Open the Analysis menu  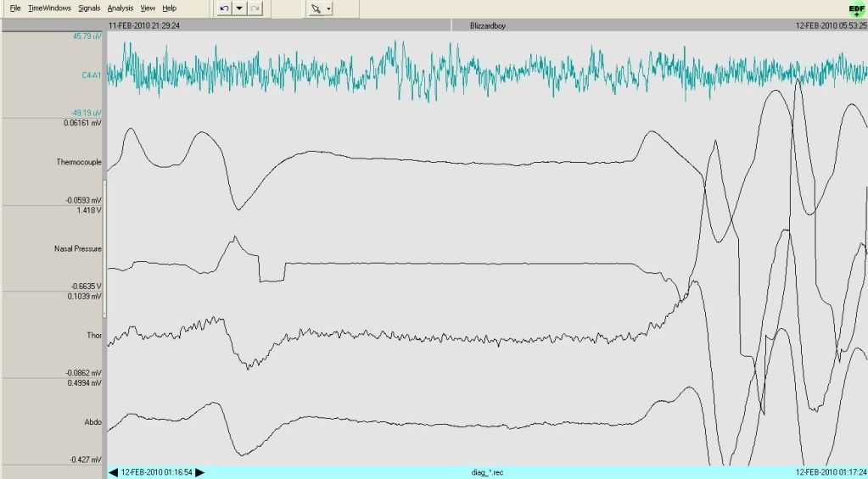pos(120,8)
